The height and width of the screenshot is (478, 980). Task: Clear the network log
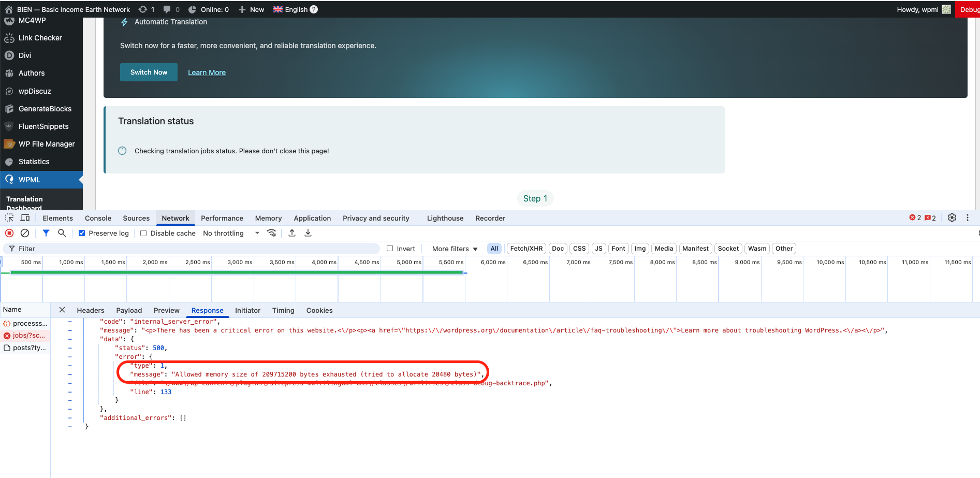tap(25, 233)
